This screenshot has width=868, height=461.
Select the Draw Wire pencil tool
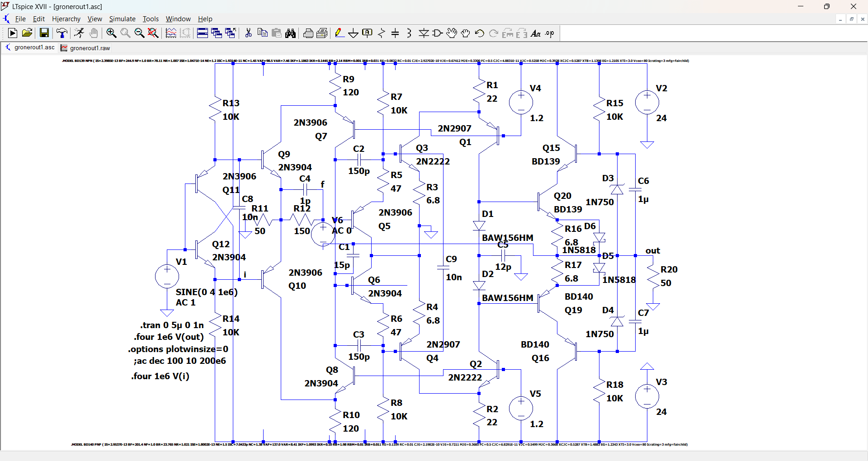340,33
